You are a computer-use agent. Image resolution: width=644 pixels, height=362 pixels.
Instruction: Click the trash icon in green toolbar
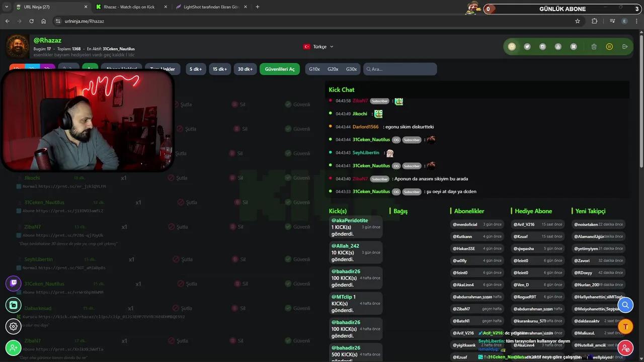[594, 47]
